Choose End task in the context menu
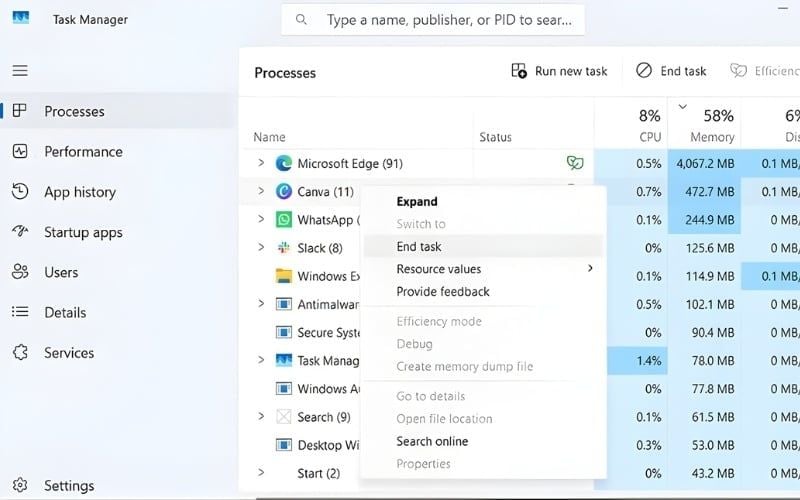Viewport: 800px width, 500px height. pos(484,246)
